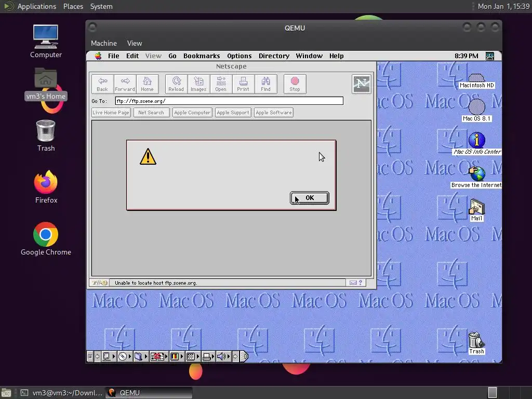The image size is (532, 399).
Task: Click the Apple Computer directory button
Action: coord(192,113)
